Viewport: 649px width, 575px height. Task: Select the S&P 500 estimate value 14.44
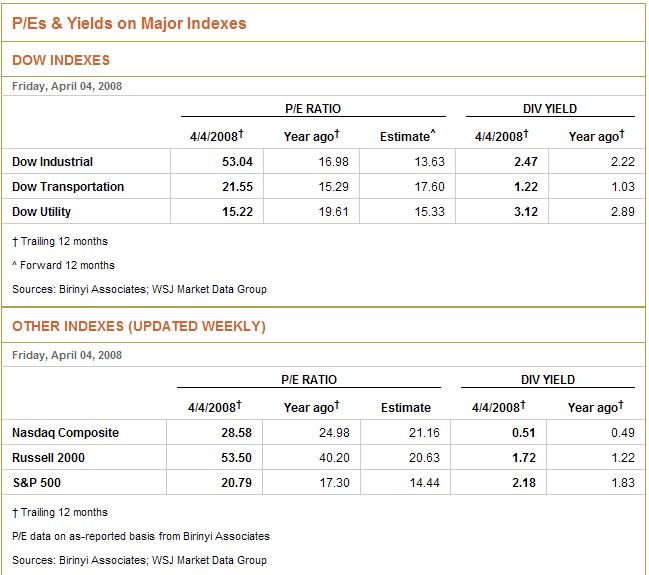pos(427,483)
